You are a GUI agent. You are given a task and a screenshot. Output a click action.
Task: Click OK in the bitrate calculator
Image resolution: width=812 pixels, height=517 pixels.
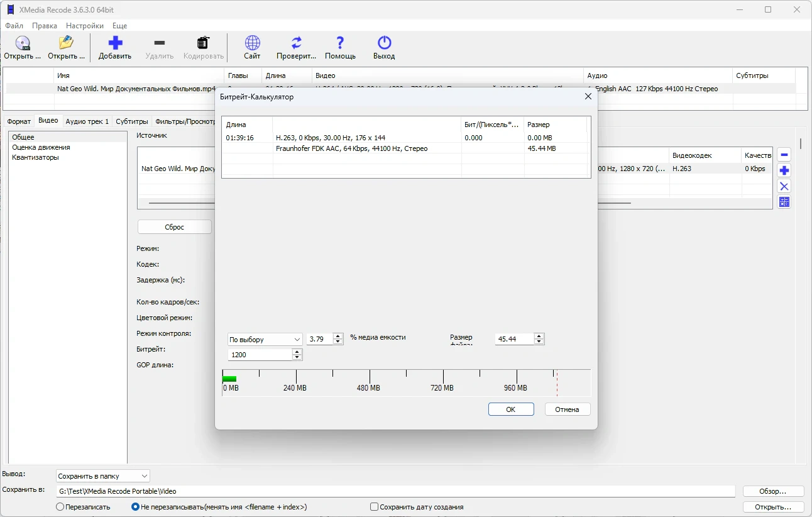click(x=511, y=409)
